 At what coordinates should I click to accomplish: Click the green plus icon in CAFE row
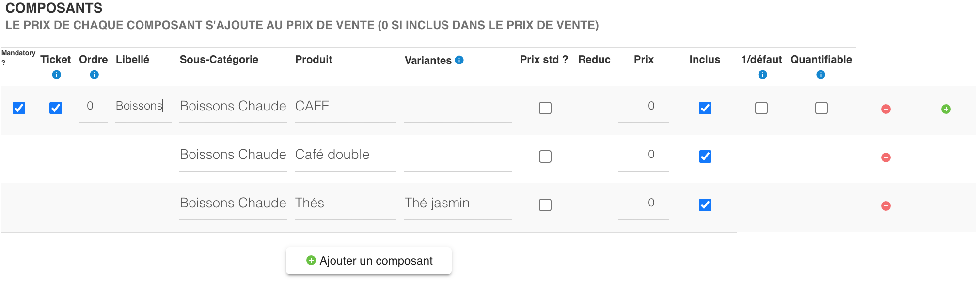point(946,109)
